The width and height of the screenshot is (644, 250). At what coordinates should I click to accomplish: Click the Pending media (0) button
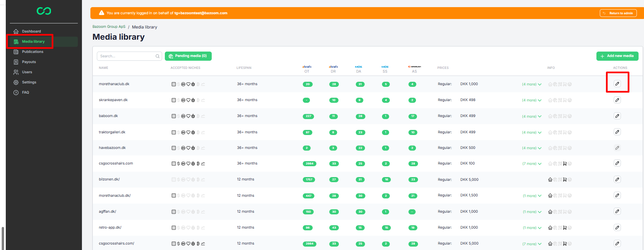188,56
